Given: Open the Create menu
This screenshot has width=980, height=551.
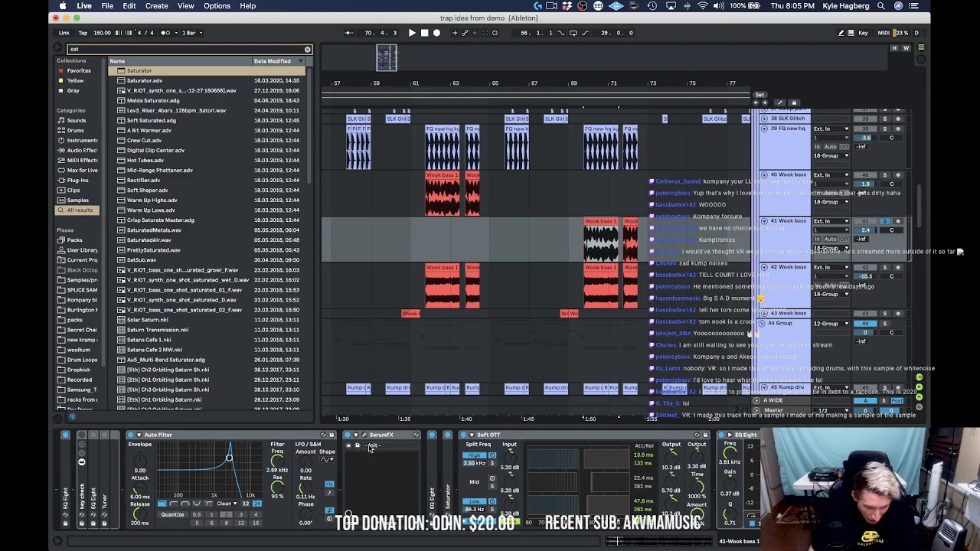Looking at the screenshot, I should [x=156, y=6].
